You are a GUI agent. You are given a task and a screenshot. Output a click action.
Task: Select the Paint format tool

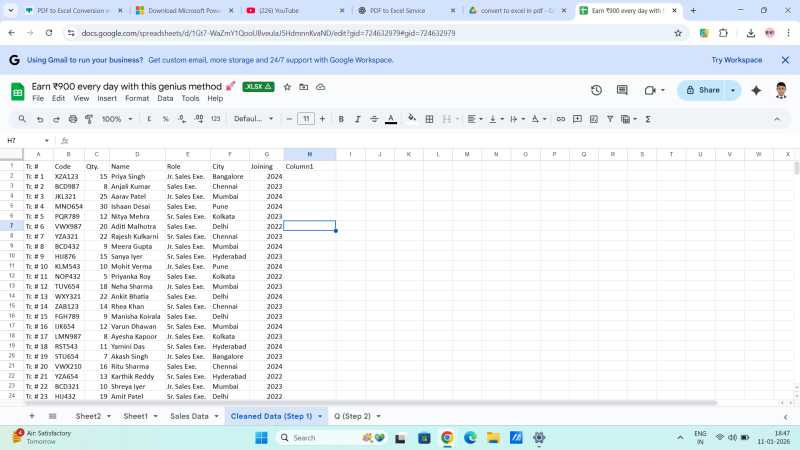(88, 119)
